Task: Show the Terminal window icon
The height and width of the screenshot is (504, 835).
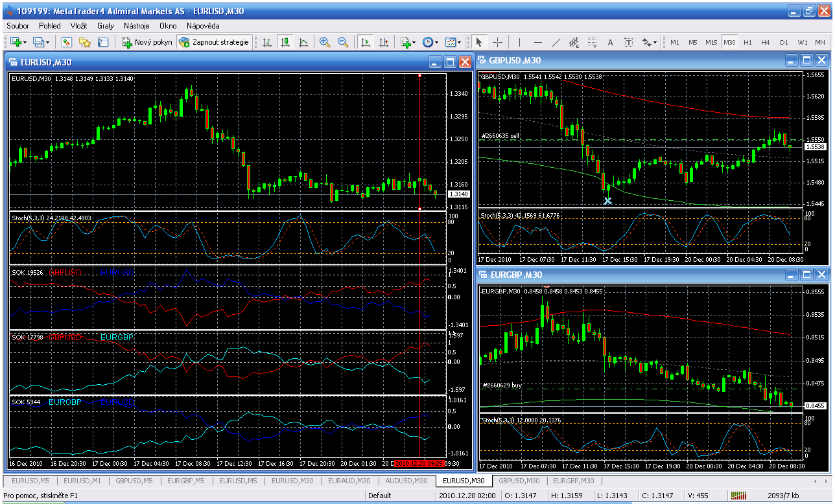Action: point(103,42)
